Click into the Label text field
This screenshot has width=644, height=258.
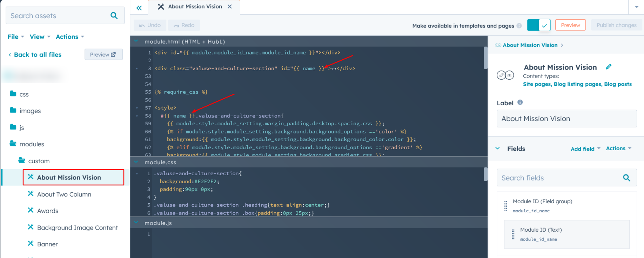(566, 119)
